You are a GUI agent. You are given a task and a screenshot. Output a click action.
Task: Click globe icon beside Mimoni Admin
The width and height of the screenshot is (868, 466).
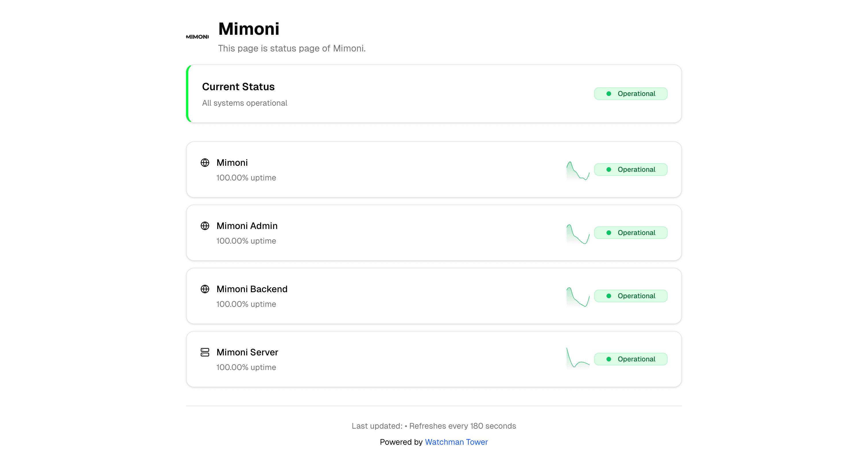pyautogui.click(x=205, y=226)
